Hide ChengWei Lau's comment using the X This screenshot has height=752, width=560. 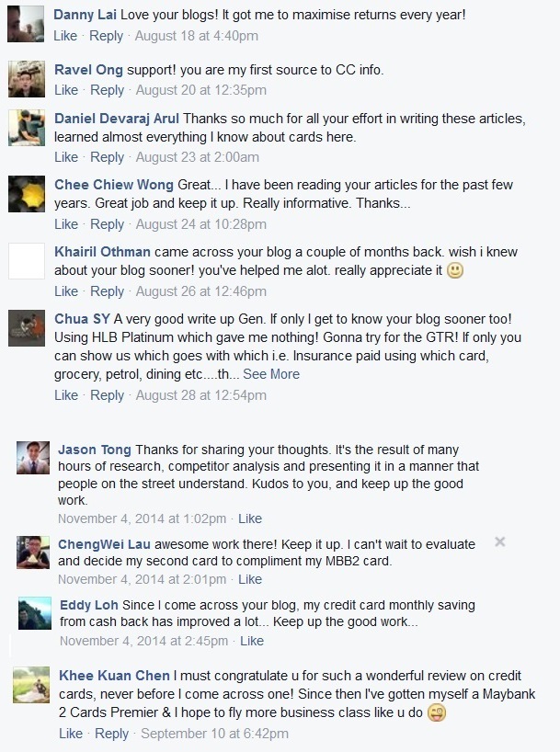(x=499, y=542)
